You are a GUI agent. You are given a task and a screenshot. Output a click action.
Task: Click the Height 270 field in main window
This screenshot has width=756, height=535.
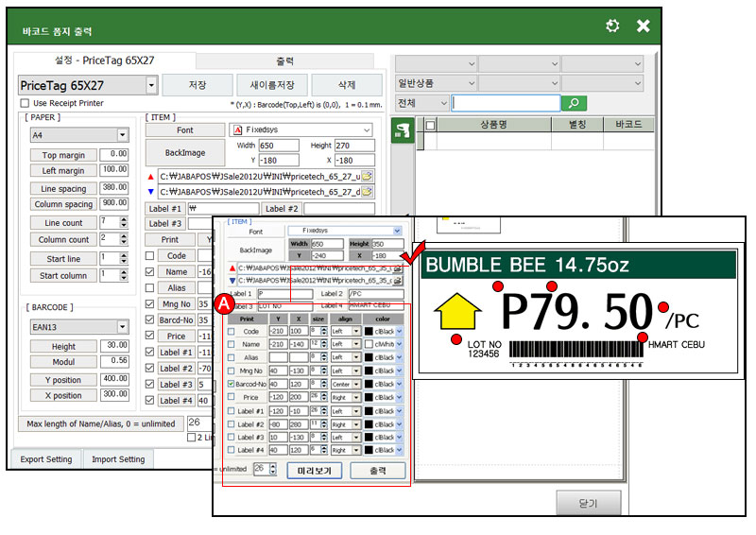coord(355,146)
